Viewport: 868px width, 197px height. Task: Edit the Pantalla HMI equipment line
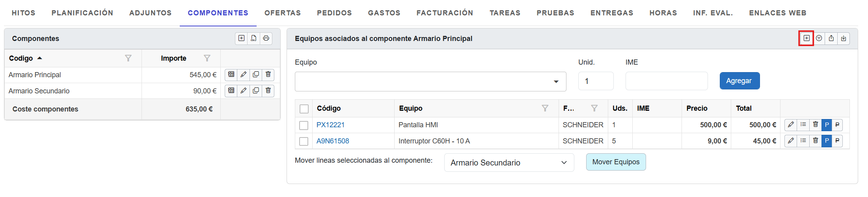(791, 125)
